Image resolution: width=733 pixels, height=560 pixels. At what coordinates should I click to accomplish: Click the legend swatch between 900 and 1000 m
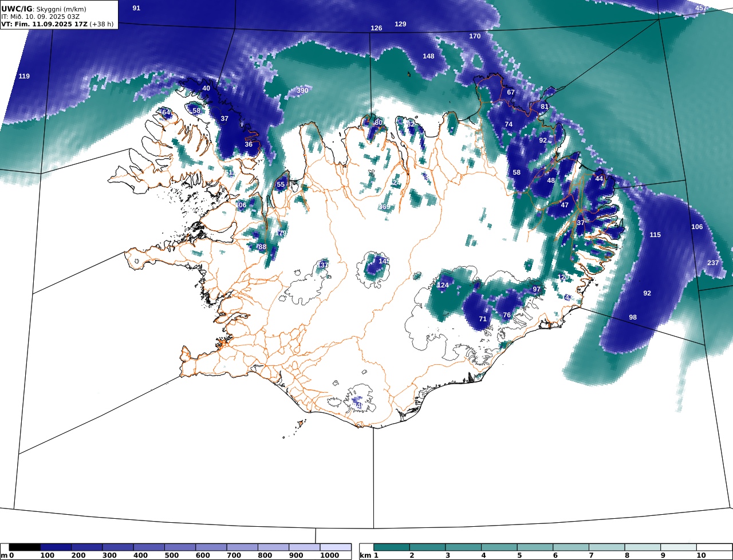click(304, 547)
